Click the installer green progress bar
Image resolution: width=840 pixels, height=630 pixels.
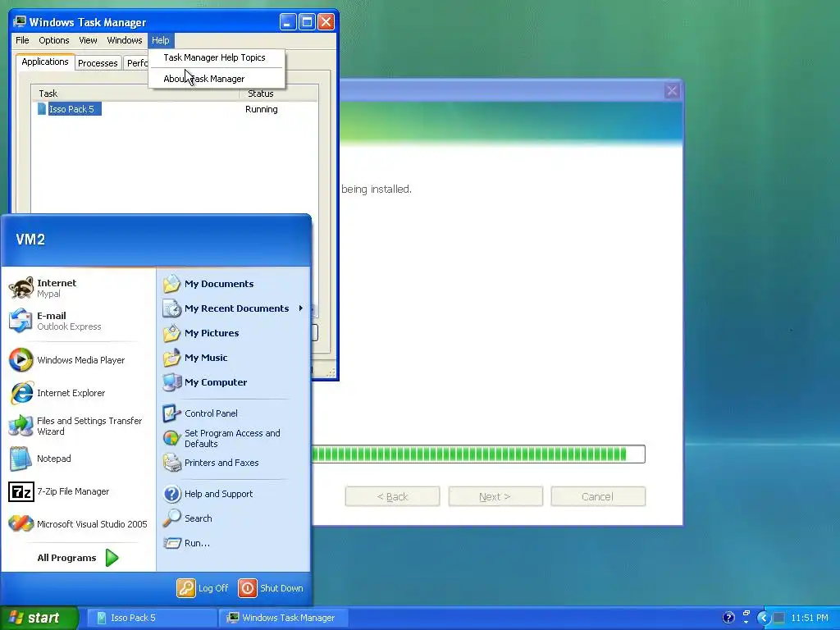(x=478, y=454)
